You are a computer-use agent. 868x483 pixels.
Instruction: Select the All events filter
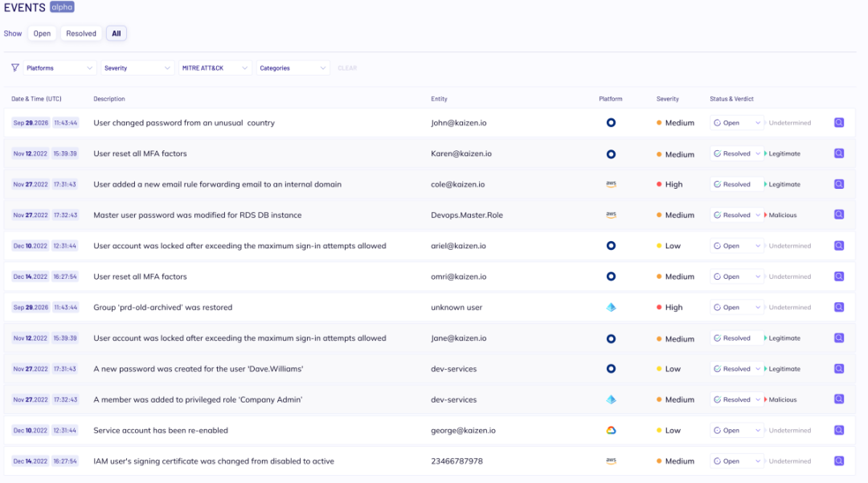coord(117,34)
